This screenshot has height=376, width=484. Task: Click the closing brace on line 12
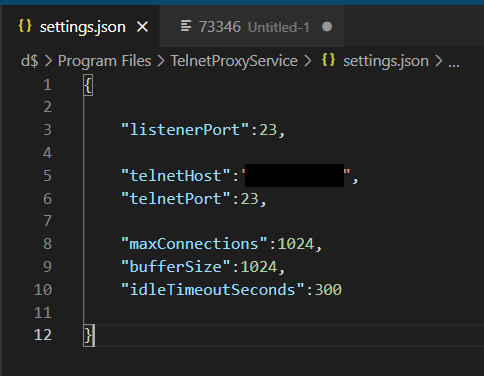tap(88, 335)
